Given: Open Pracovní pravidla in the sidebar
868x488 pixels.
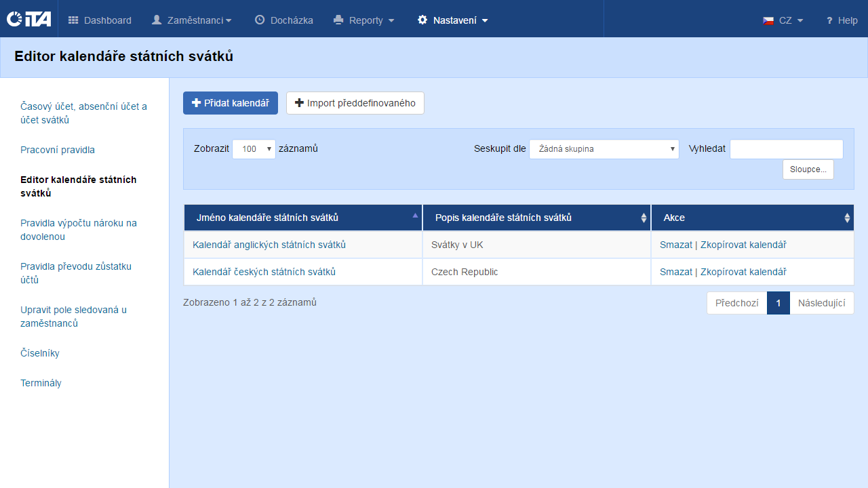Looking at the screenshot, I should coord(58,150).
